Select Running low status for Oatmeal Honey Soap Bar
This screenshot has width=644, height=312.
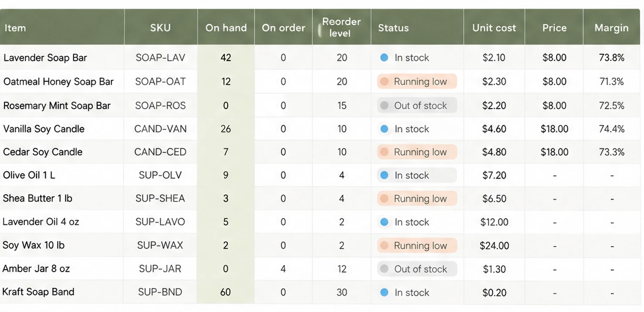[417, 82]
